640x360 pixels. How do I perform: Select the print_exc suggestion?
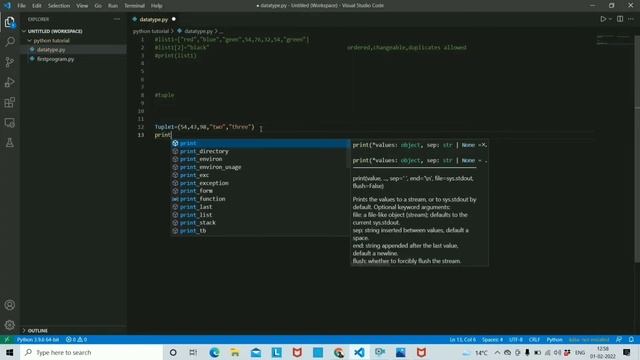point(260,175)
